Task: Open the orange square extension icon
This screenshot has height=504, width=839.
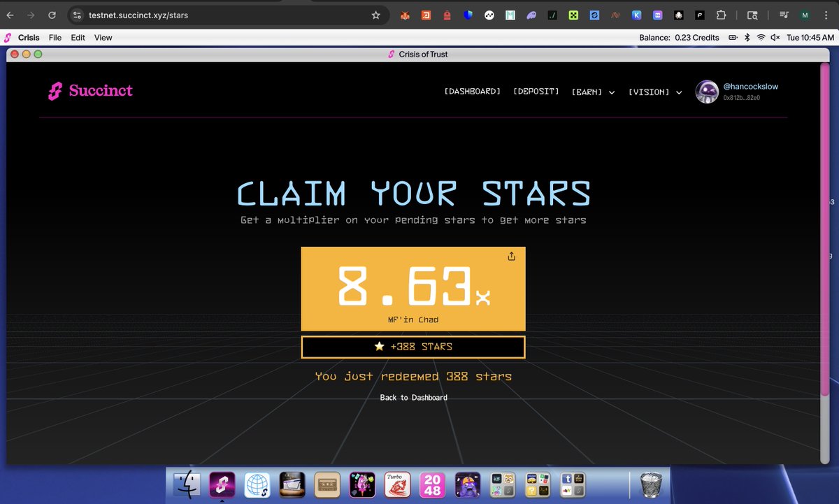Action: [426, 15]
